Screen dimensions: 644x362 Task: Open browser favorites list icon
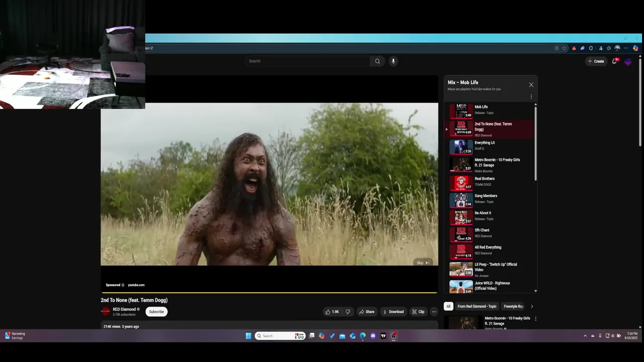(609, 48)
